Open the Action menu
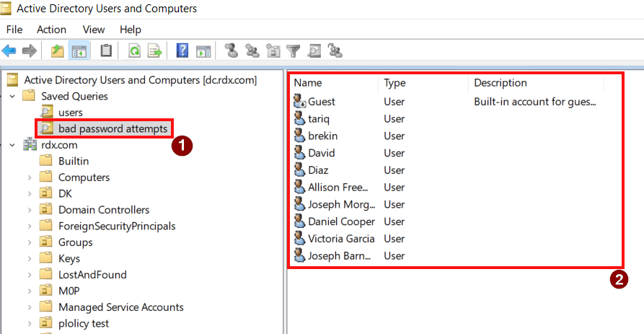The image size is (644, 334). [51, 30]
